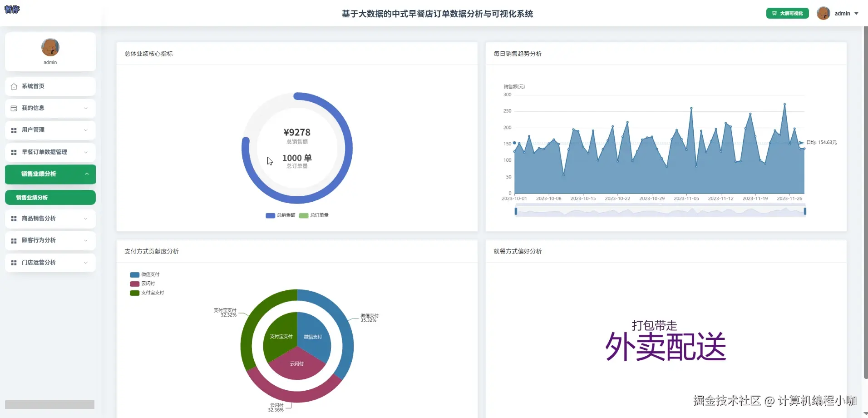Toggle 云闪付 in the payment legend
The height and width of the screenshot is (418, 868).
click(x=142, y=284)
